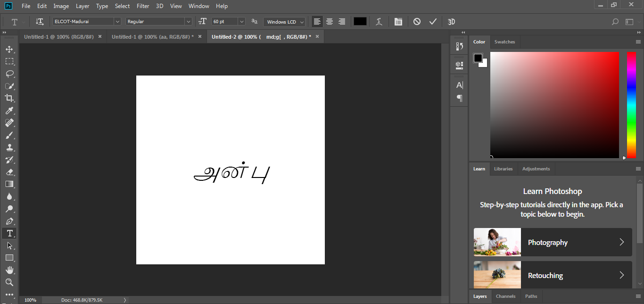Select the Dodge tool
The image size is (644, 304).
[9, 209]
